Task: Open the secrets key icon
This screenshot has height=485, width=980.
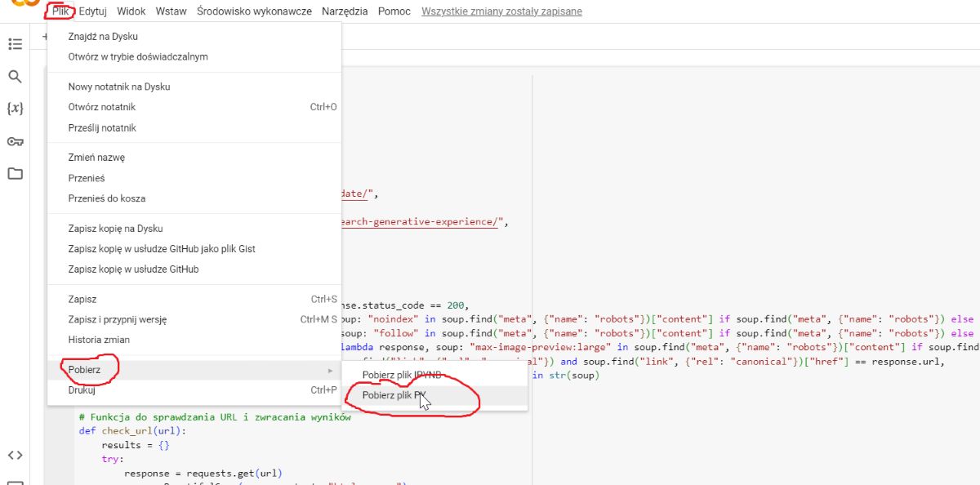Action: point(15,141)
